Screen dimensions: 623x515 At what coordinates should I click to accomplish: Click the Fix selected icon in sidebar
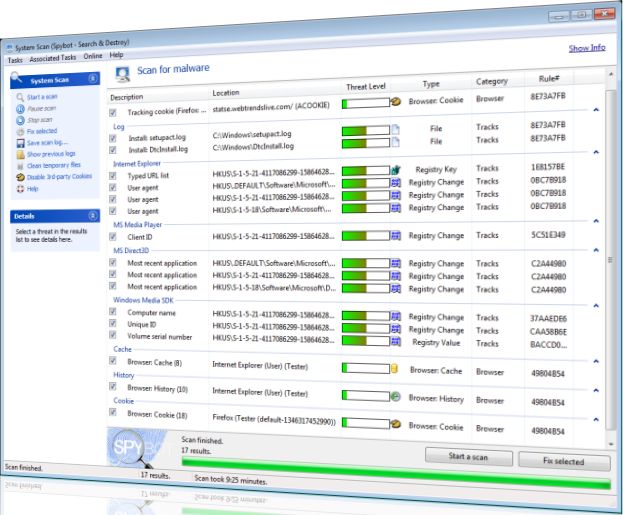point(20,132)
